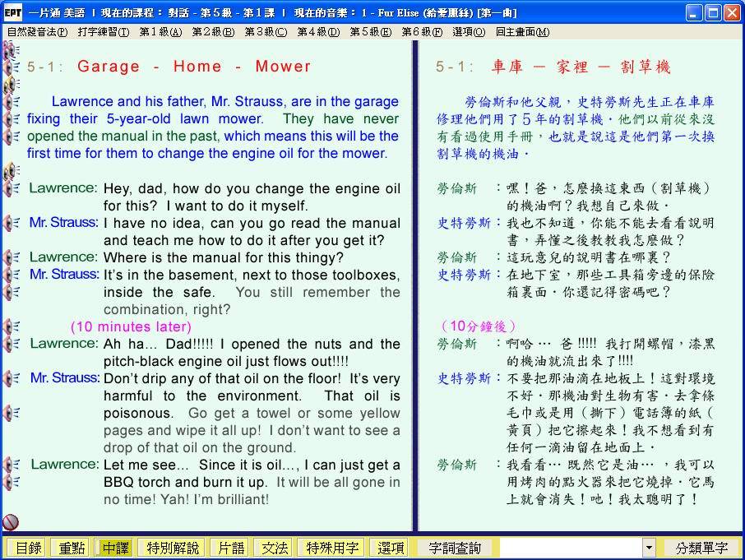Expand the word lookup dropdown arrow
The image size is (745, 560).
(x=649, y=548)
